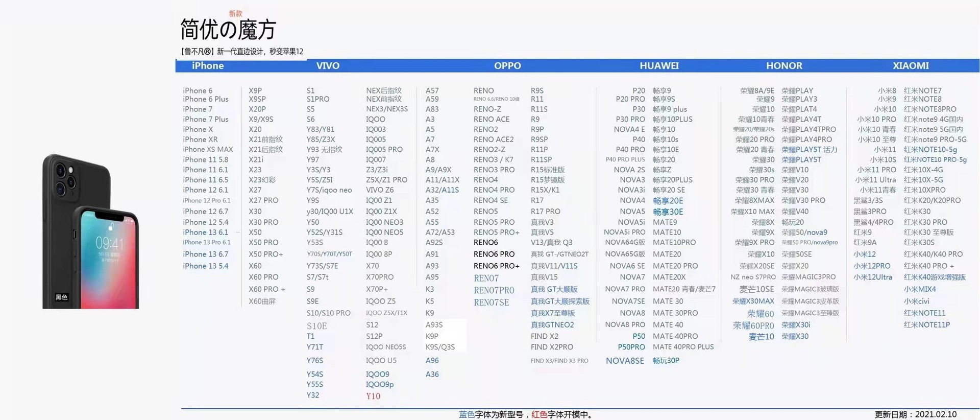The height and width of the screenshot is (420, 980).
Task: Select "iPhone 12 Pro 6.1" in the list
Action: click(x=207, y=200)
